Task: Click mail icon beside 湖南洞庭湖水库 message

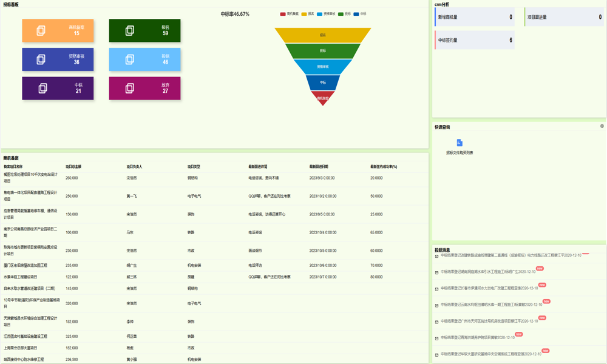Action: click(436, 272)
